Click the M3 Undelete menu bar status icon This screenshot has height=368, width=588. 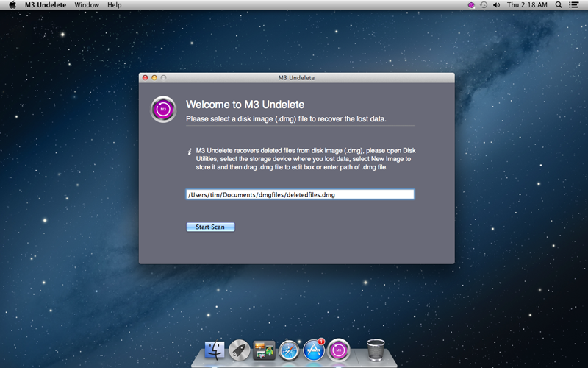pos(471,5)
